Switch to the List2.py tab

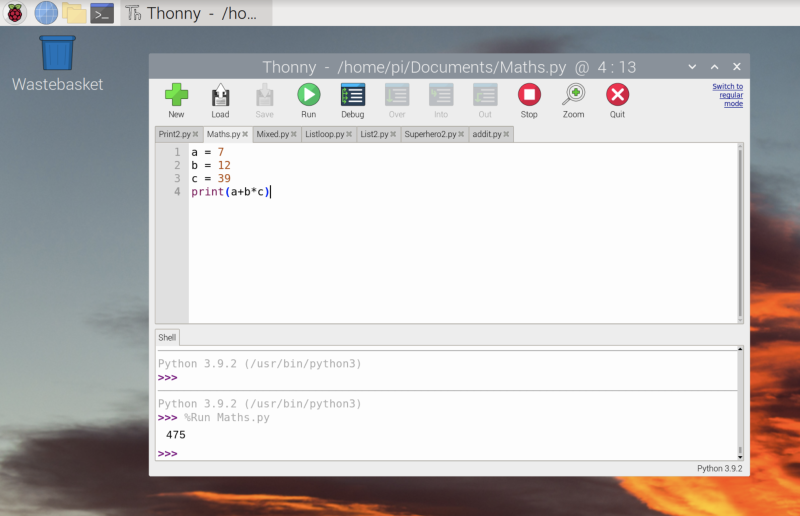pos(374,134)
